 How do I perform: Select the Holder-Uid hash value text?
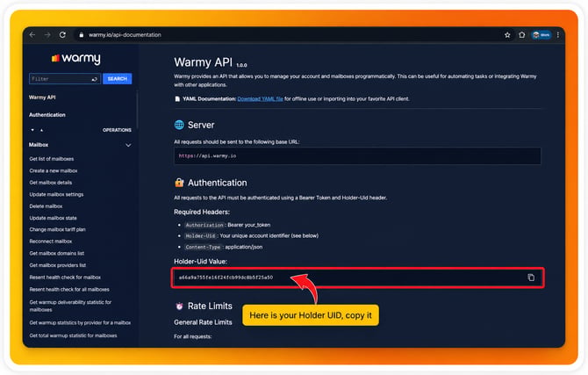click(226, 278)
